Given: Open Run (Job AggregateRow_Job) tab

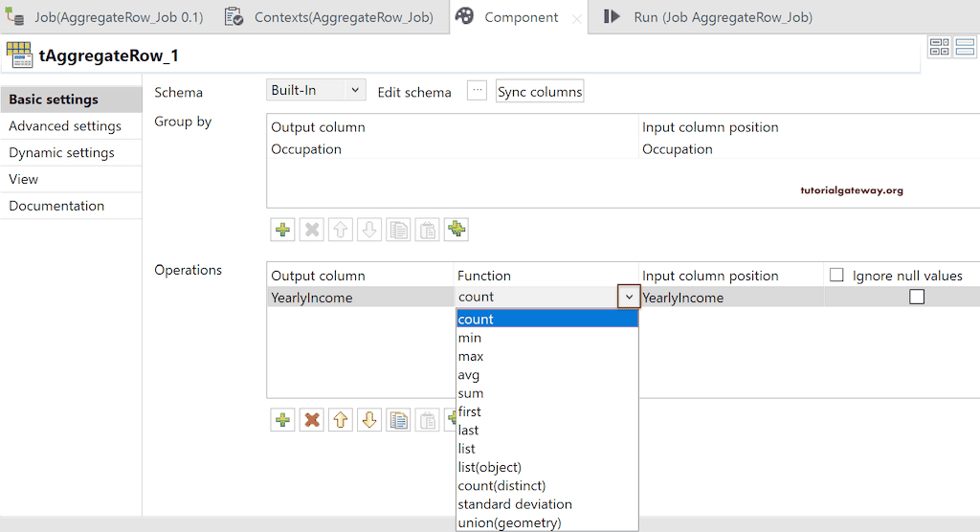Looking at the screenshot, I should coord(709,17).
